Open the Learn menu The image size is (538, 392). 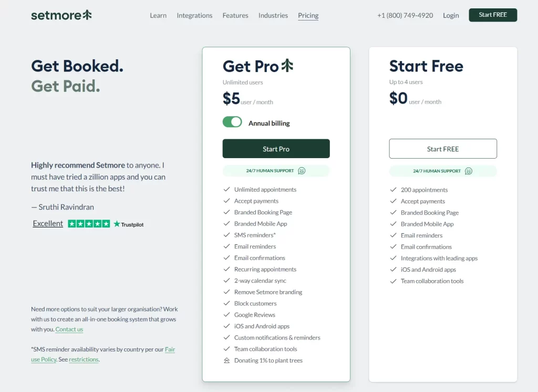(x=158, y=15)
